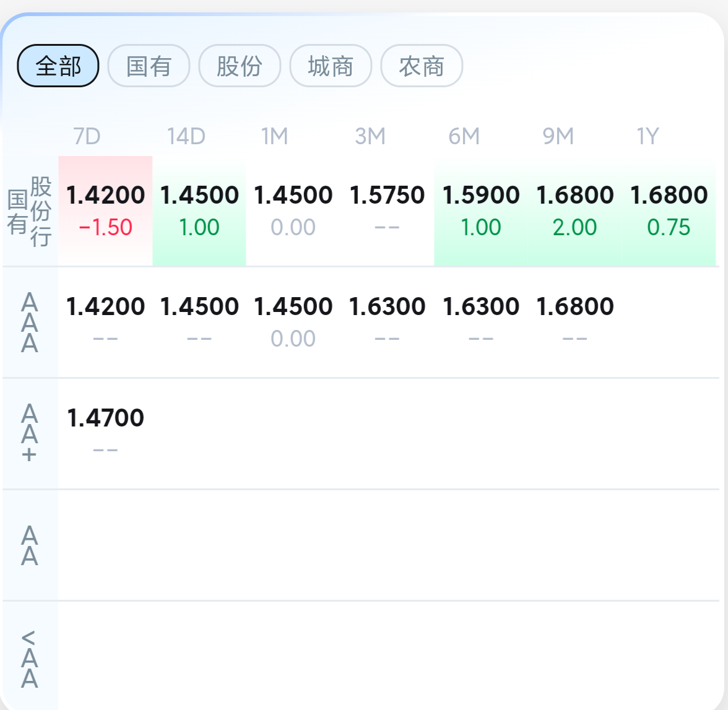Viewport: 728px width, 710px height.
Task: Select the AAA rating row label
Action: point(30,323)
